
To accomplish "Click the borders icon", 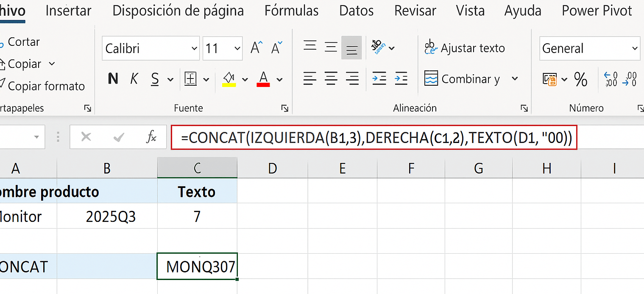I will point(191,79).
